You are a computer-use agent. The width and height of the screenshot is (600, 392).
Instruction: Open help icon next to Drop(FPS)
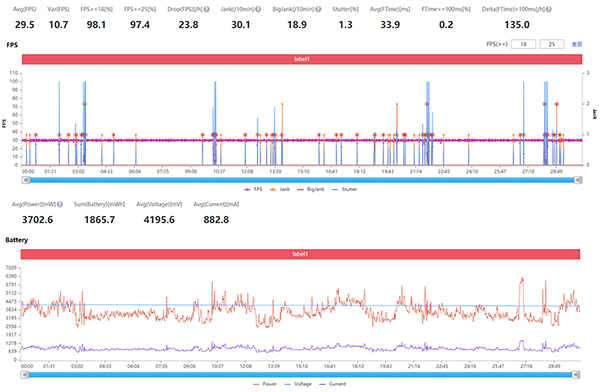tap(207, 9)
